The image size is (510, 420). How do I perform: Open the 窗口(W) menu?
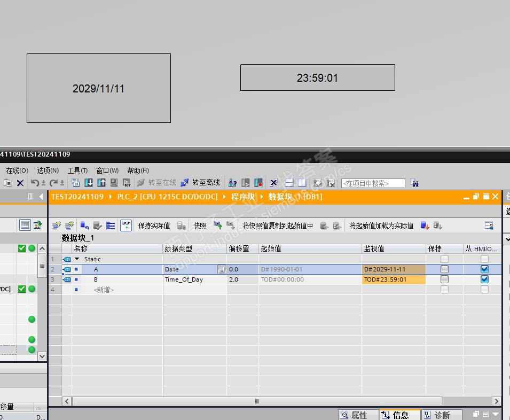[107, 170]
